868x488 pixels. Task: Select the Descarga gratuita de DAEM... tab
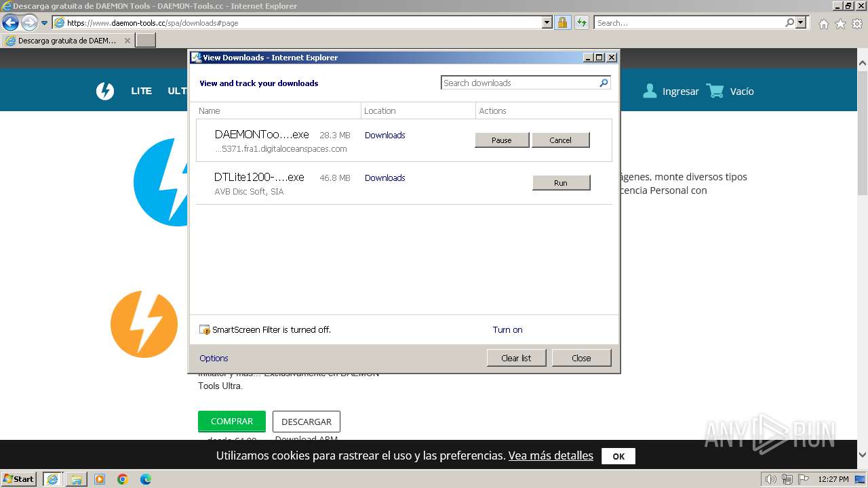coord(67,41)
